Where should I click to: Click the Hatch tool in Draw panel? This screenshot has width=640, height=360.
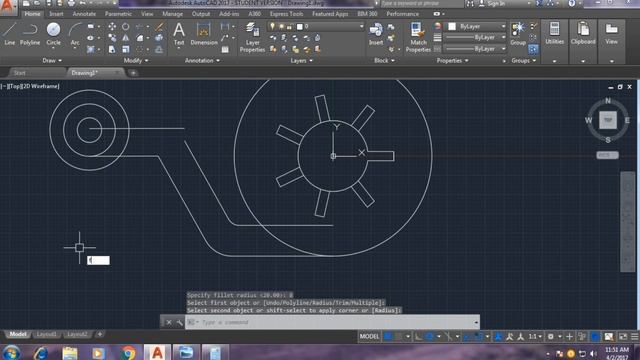[x=91, y=49]
